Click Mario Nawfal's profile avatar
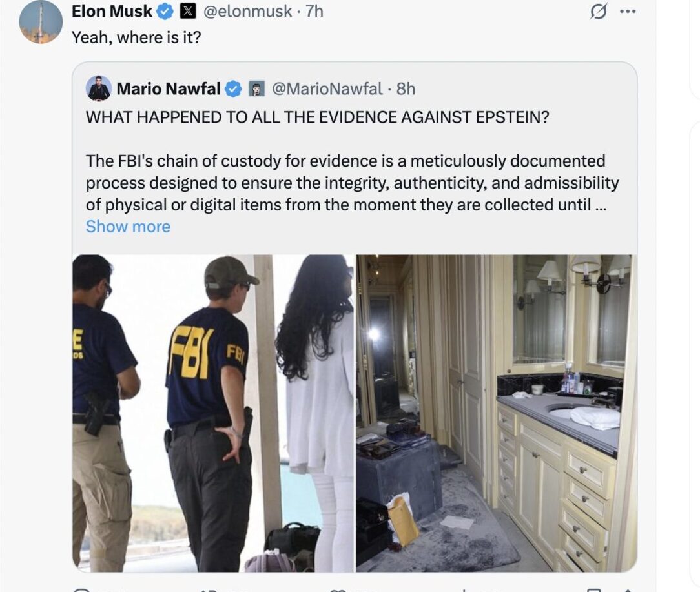Image resolution: width=700 pixels, height=592 pixels. [x=98, y=88]
